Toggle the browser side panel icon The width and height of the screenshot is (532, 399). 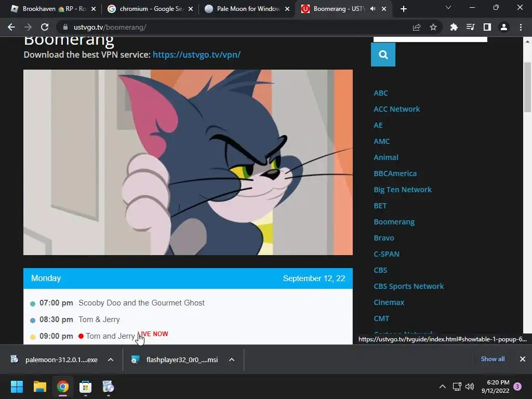(x=487, y=27)
